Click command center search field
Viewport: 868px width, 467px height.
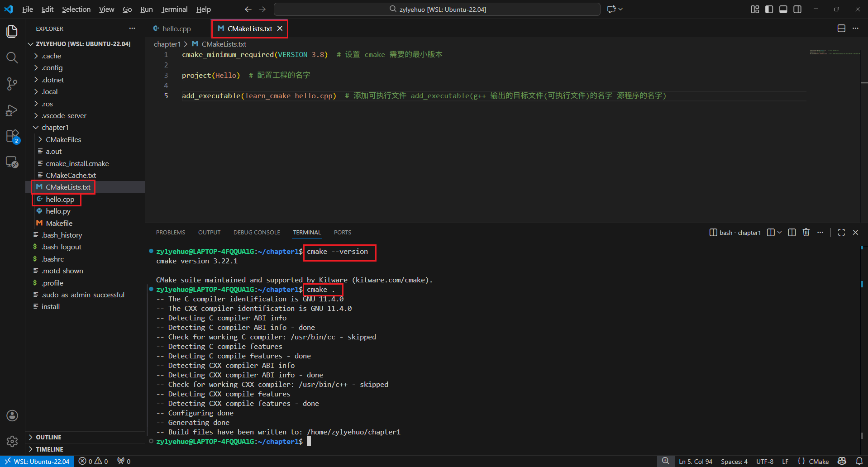[437, 9]
